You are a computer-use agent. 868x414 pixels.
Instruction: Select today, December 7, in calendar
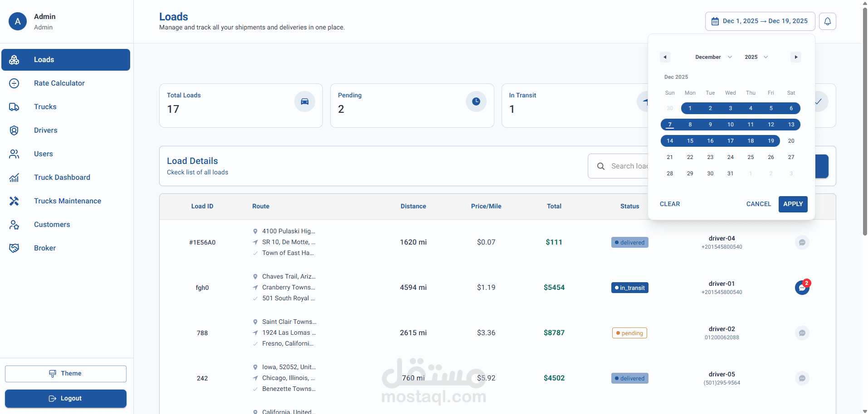[670, 125]
